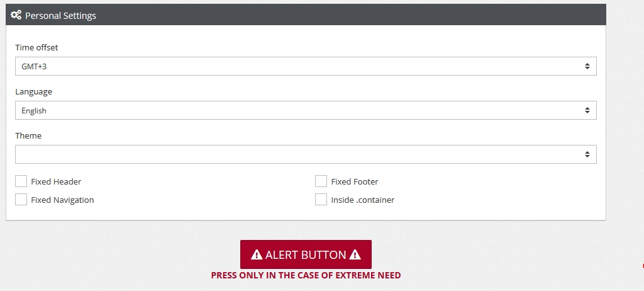Open the Time offset dropdown showing GMT+3
The image size is (644, 291).
pos(302,66)
